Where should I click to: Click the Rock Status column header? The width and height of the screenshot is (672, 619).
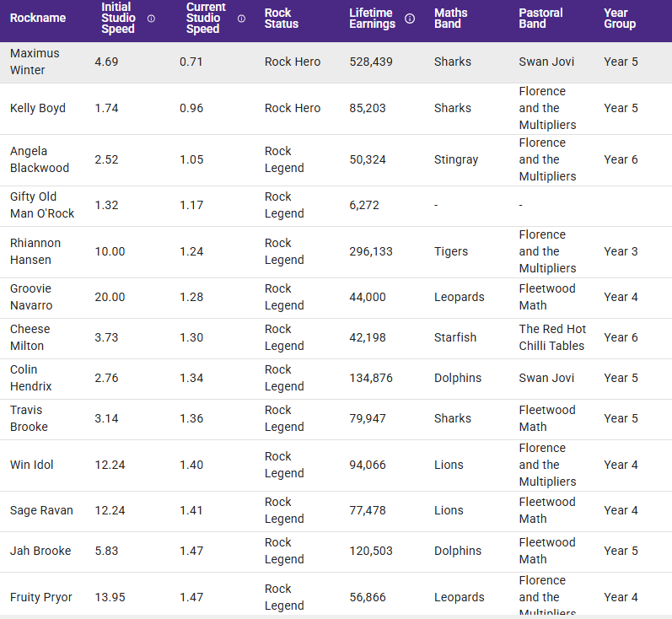click(x=282, y=19)
